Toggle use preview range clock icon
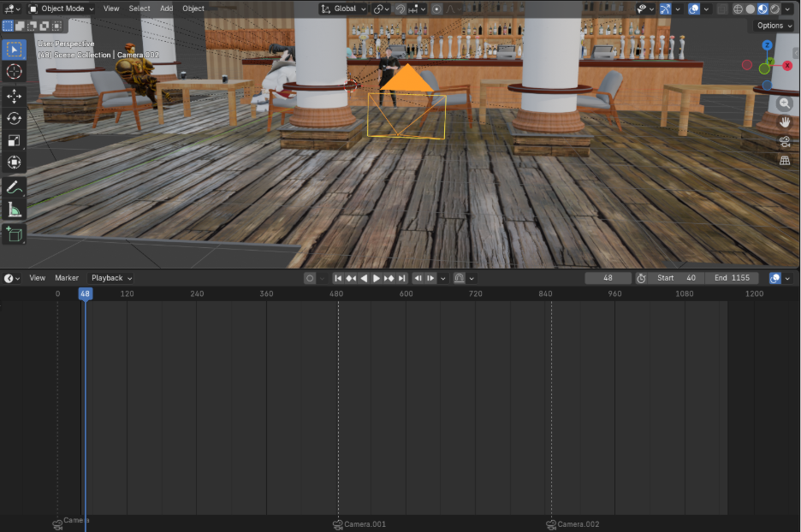Screen dimensions: 801x532 [x=641, y=278]
